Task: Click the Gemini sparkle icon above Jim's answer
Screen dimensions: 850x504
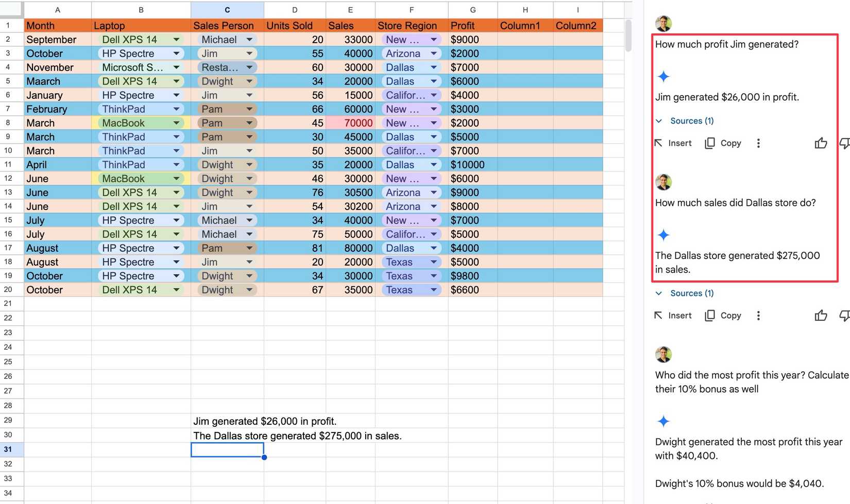Action: point(664,76)
